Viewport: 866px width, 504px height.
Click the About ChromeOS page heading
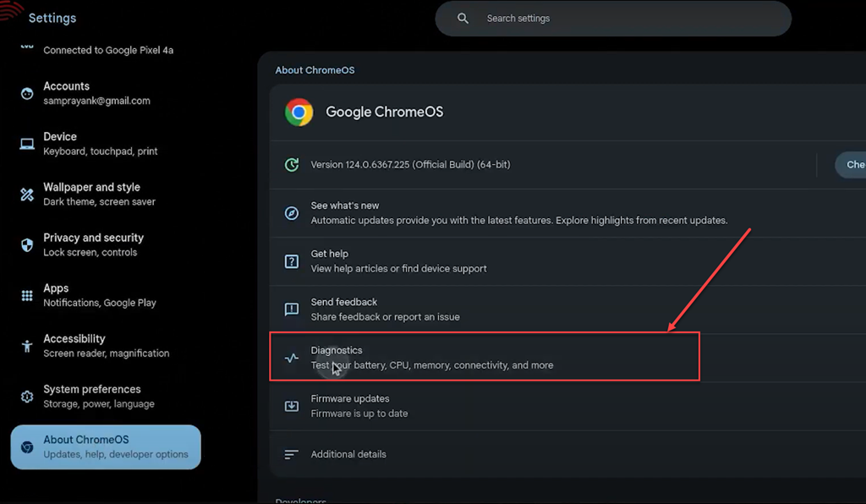[x=315, y=70]
